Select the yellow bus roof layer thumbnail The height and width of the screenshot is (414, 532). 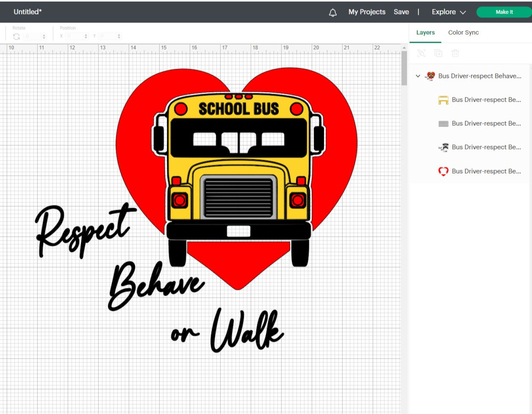[443, 99]
